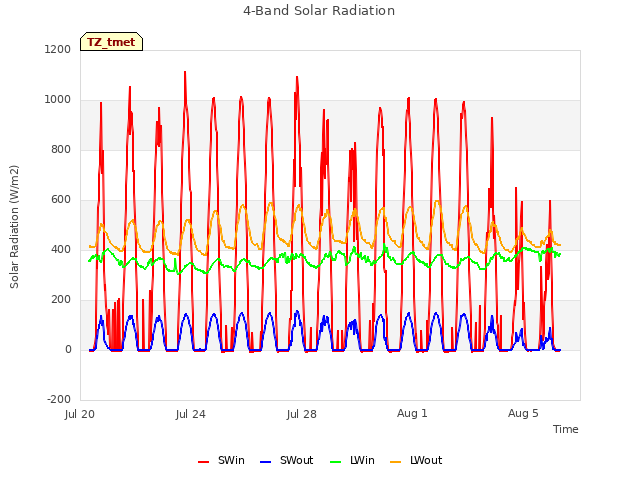Click the 400 y-axis tick label
Image resolution: width=640 pixels, height=480 pixels.
[x=61, y=249]
